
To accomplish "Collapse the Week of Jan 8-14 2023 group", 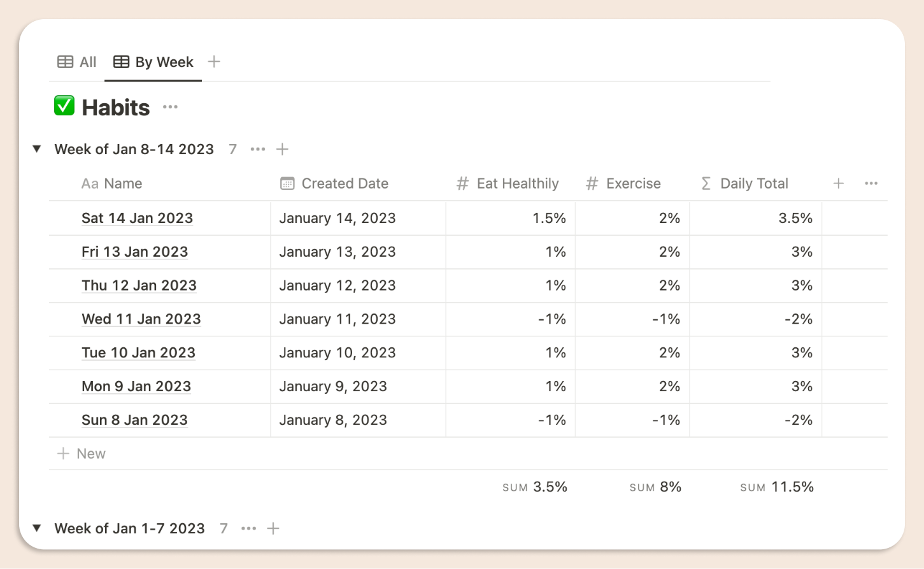I will [37, 149].
